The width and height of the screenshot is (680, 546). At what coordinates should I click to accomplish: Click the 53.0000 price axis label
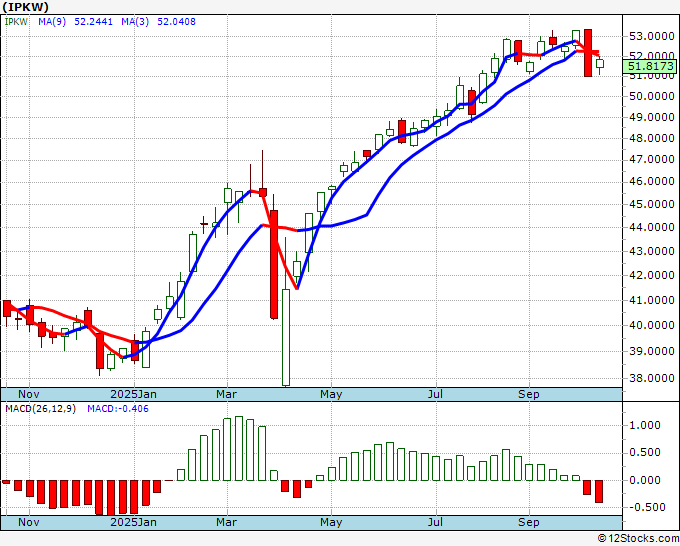(651, 36)
